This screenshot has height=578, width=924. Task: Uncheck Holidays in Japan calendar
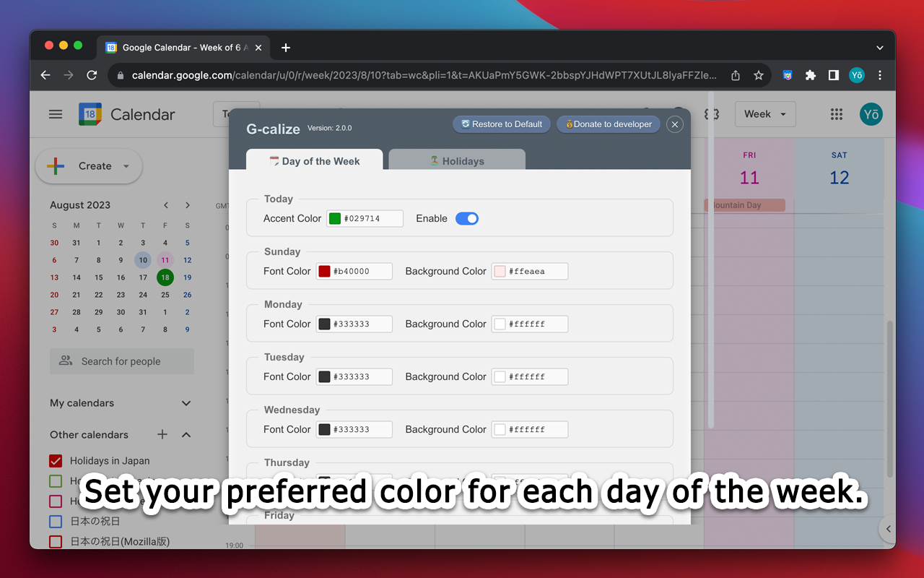click(56, 461)
